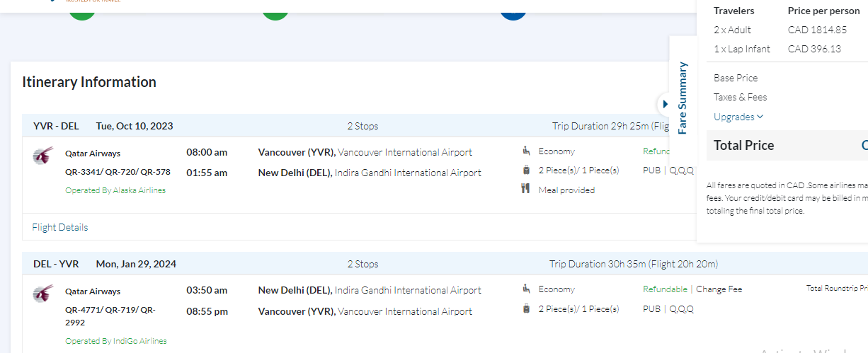Click the first green progress step circle

pos(82,12)
